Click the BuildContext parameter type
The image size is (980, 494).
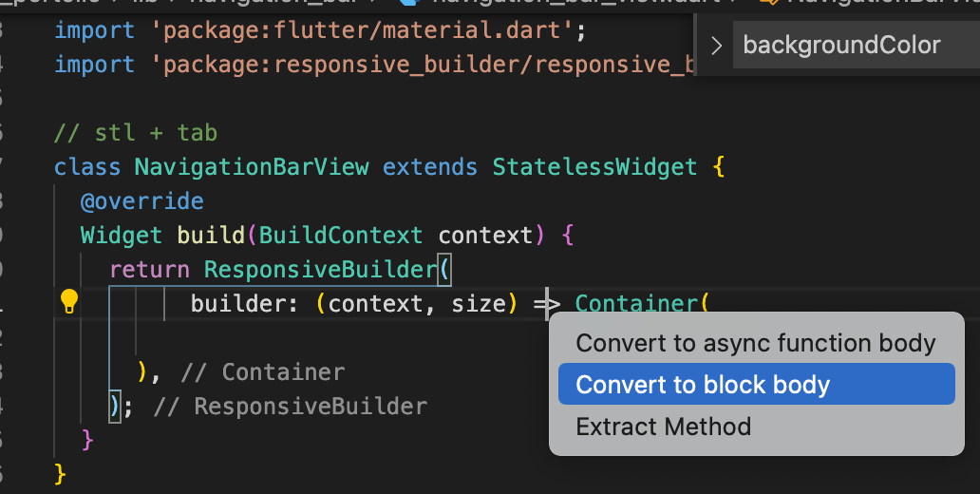(341, 235)
